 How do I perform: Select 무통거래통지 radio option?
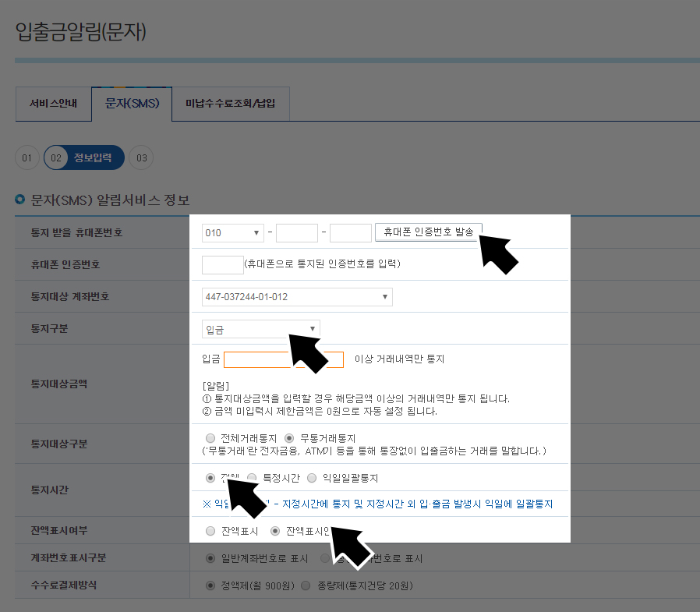(x=289, y=438)
